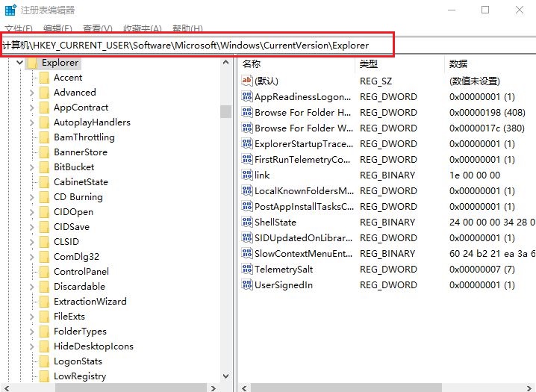Expand the CLSID key

pos(32,242)
